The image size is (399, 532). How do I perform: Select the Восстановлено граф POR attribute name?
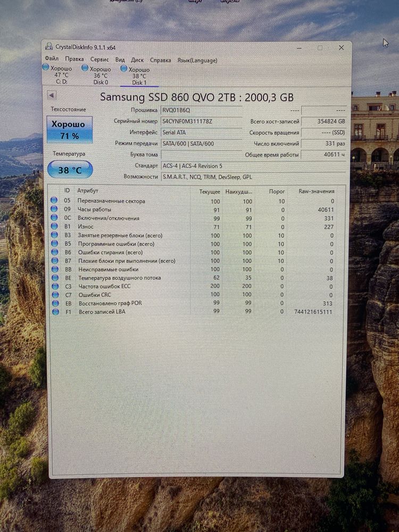pos(110,303)
